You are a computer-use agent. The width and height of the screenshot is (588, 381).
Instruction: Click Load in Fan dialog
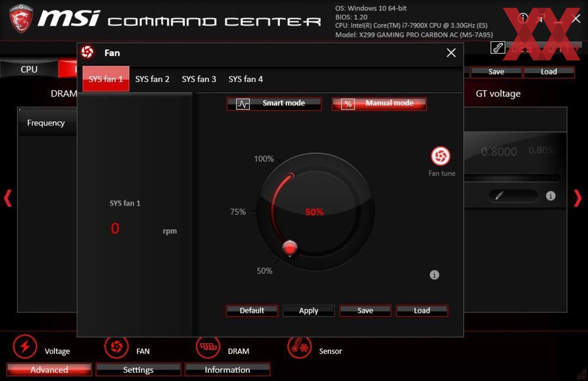tap(422, 311)
